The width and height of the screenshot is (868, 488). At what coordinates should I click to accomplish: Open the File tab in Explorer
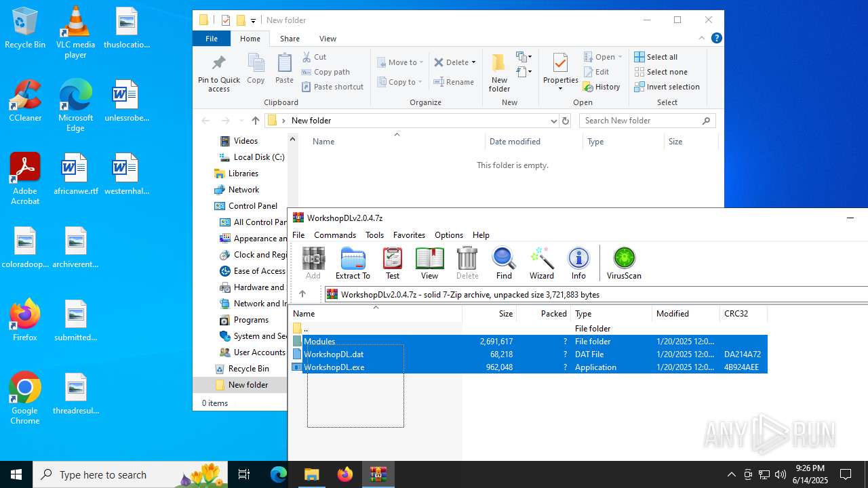click(x=212, y=39)
